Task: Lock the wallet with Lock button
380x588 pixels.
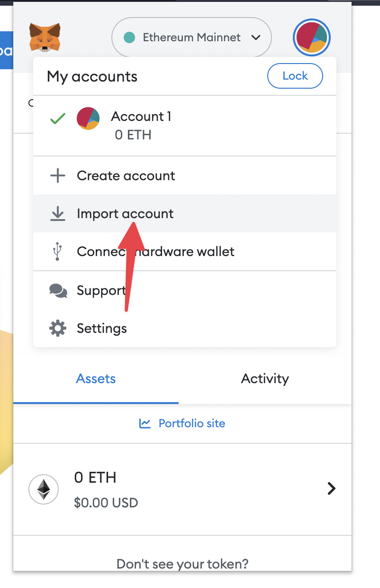Action: (295, 76)
